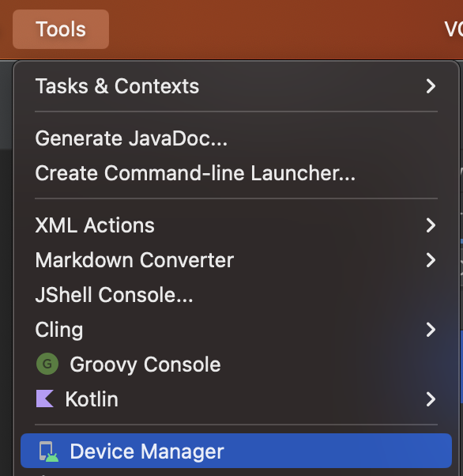Open the highlighted Device Manager entry

click(236, 451)
